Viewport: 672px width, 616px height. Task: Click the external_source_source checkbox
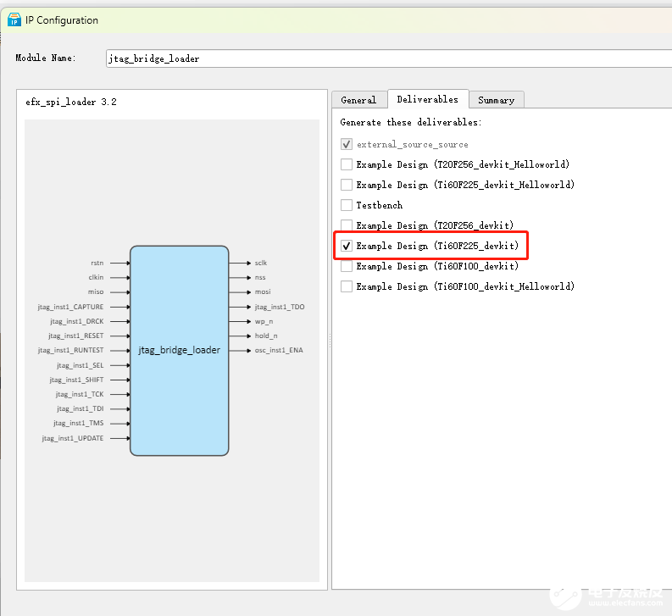(x=347, y=144)
